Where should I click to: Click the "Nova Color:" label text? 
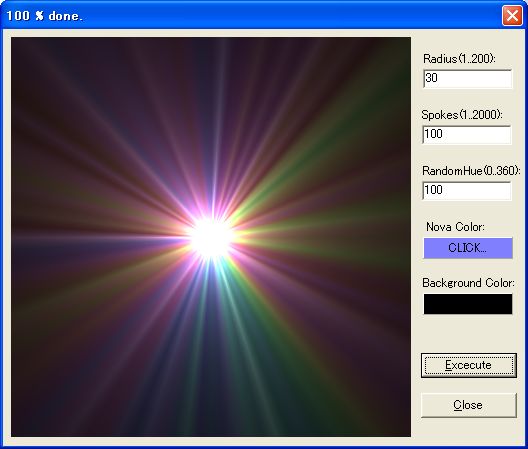click(x=455, y=227)
